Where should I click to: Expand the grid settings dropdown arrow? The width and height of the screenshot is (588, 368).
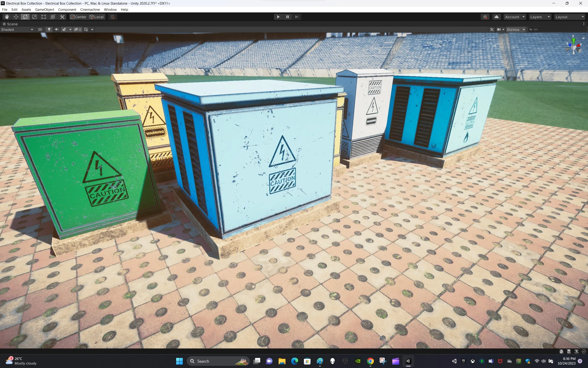(x=92, y=29)
